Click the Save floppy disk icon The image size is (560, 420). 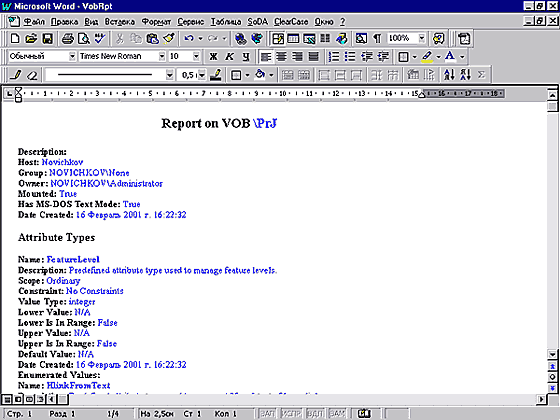click(x=48, y=39)
